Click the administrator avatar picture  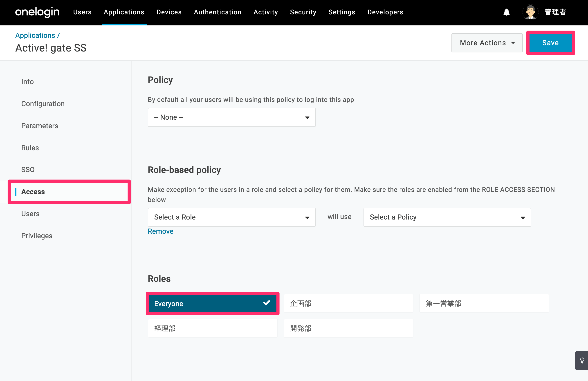[x=530, y=12]
